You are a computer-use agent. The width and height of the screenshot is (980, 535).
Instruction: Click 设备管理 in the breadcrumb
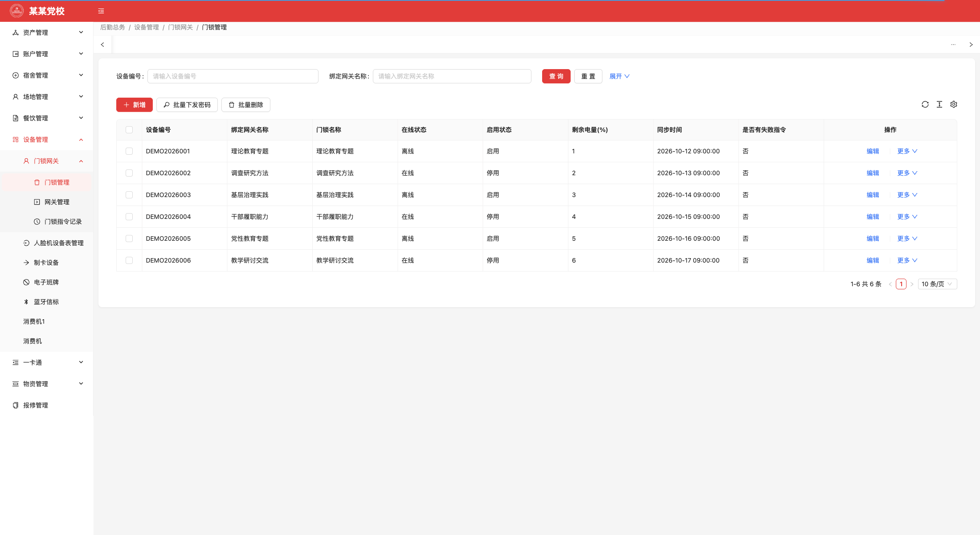[x=147, y=27]
